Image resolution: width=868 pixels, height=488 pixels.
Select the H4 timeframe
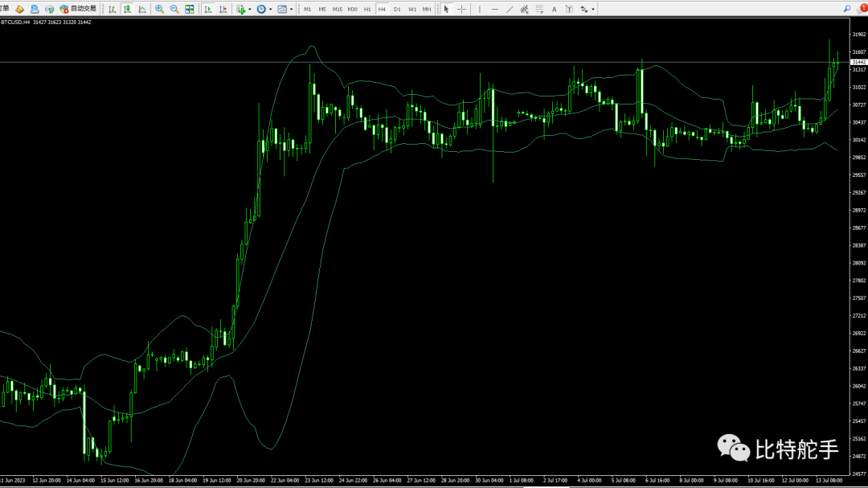[x=382, y=10]
